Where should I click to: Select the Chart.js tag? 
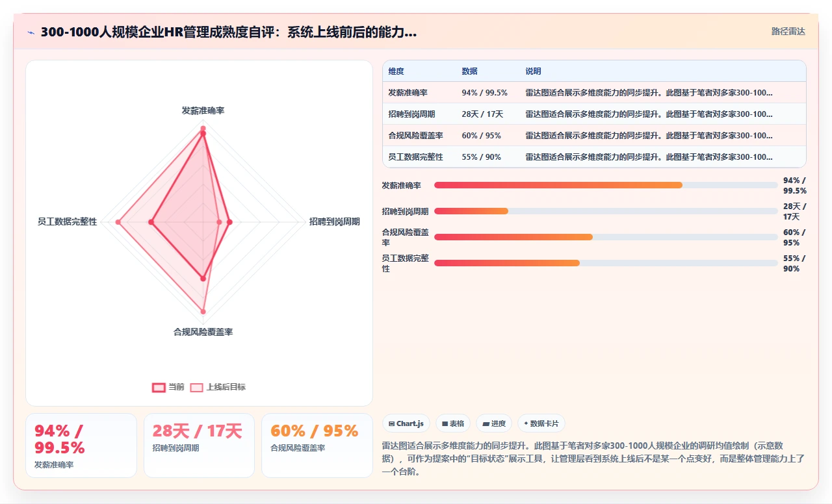click(406, 423)
